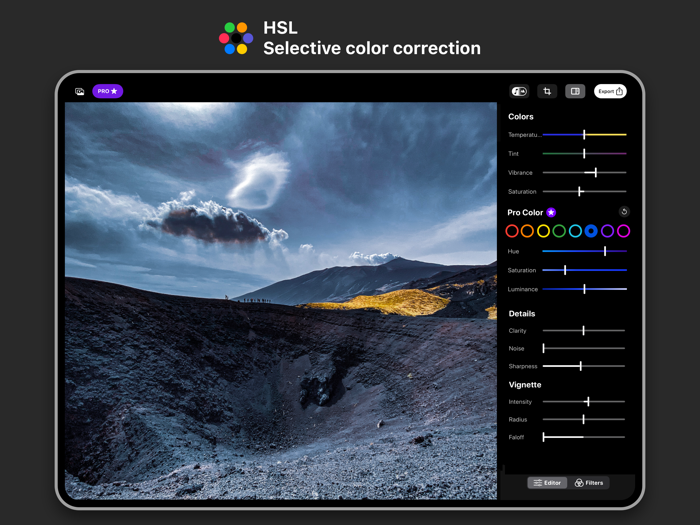Screen dimensions: 700x525
Task: Adjust the Clarity slider
Action: (583, 330)
